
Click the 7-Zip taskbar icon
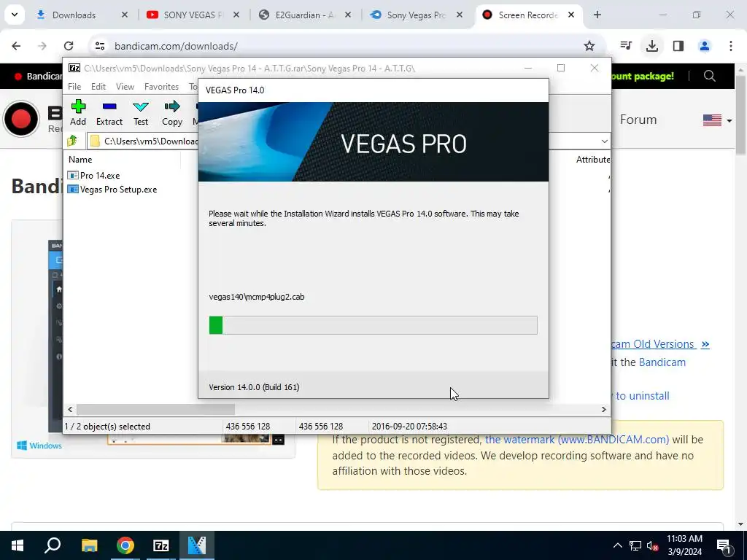coord(161,545)
